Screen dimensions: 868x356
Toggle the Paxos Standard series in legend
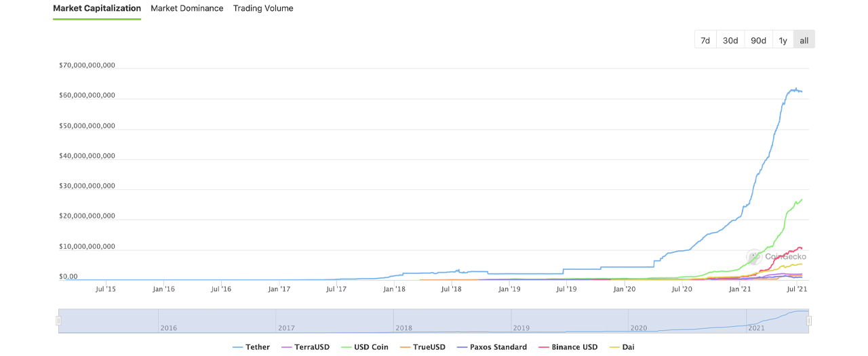492,347
